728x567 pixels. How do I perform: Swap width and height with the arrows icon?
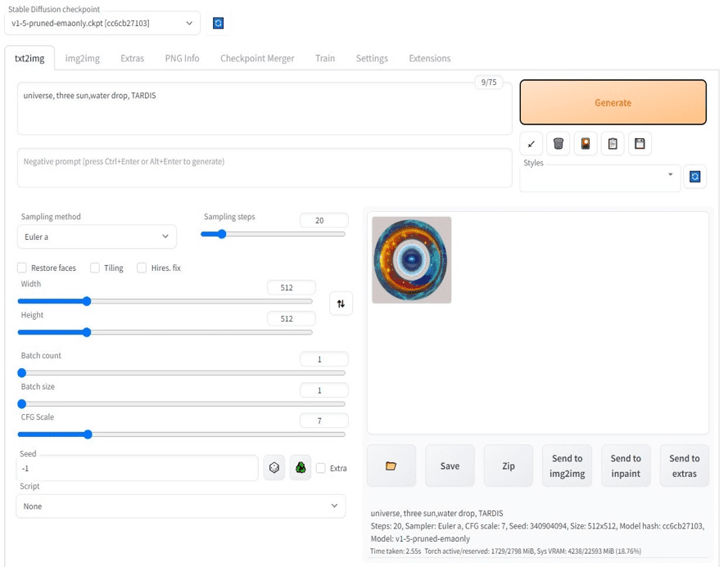tap(341, 304)
